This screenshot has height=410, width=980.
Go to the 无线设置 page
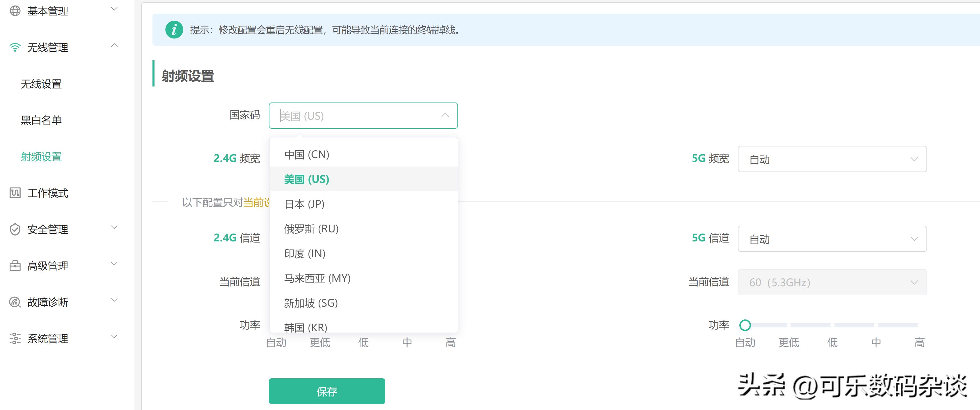[x=41, y=84]
